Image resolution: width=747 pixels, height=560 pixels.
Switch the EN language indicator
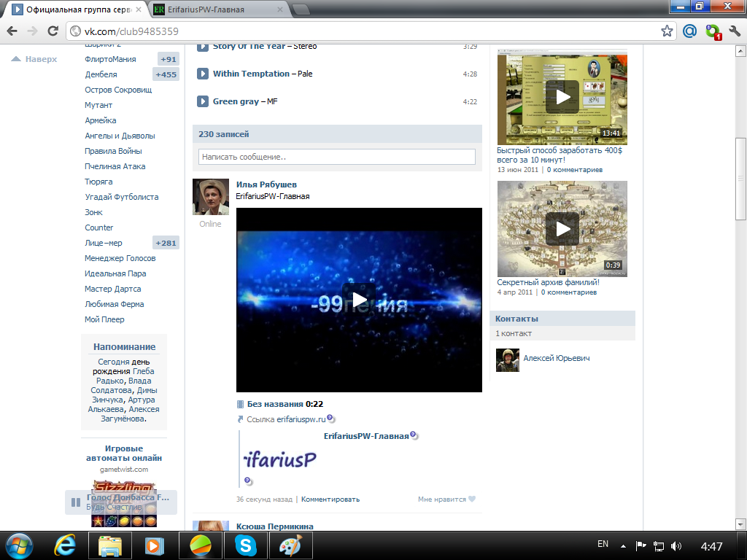click(x=603, y=544)
